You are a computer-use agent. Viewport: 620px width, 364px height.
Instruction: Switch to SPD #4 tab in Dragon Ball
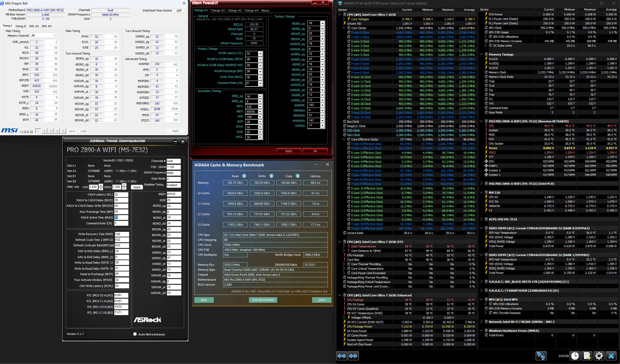click(47, 26)
